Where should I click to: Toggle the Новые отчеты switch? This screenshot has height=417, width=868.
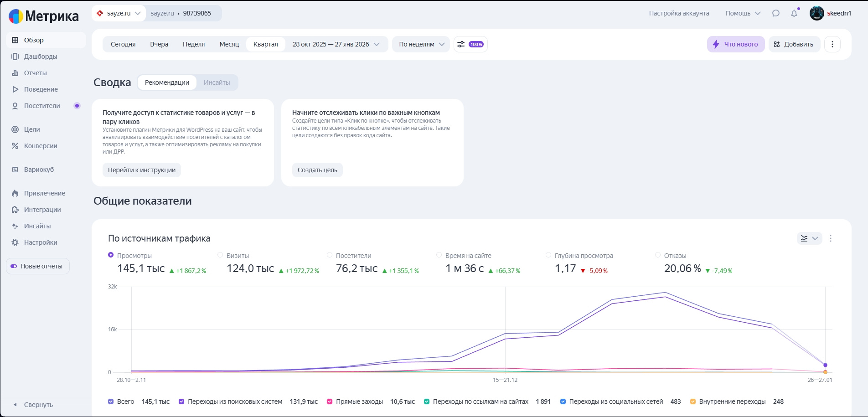pyautogui.click(x=14, y=266)
